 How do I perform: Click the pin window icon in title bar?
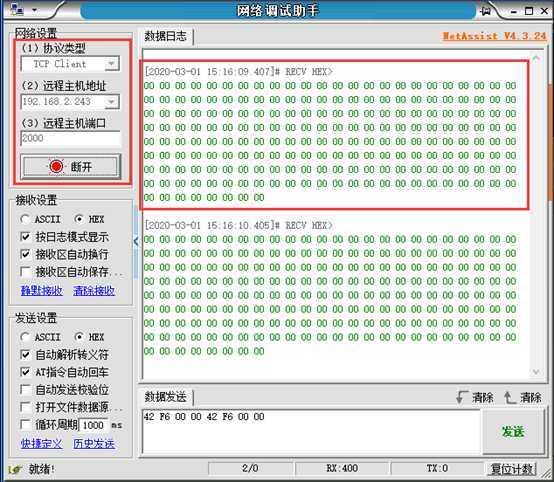pyautogui.click(x=486, y=11)
